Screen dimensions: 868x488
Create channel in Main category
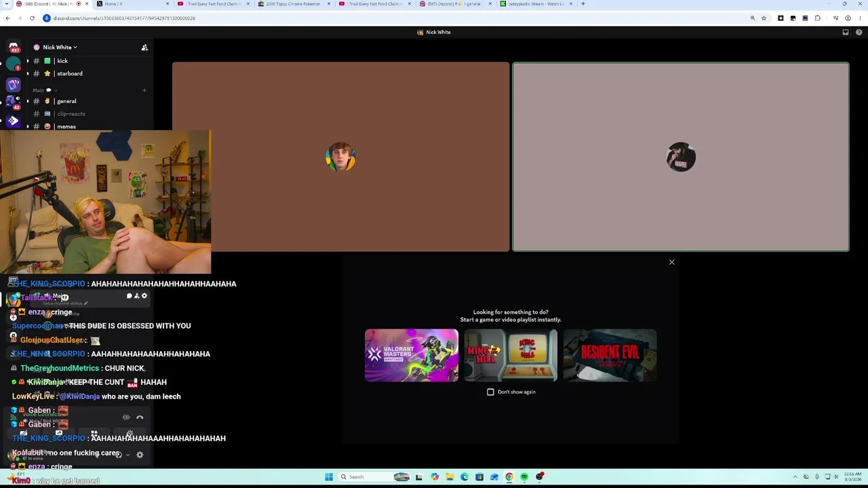144,90
